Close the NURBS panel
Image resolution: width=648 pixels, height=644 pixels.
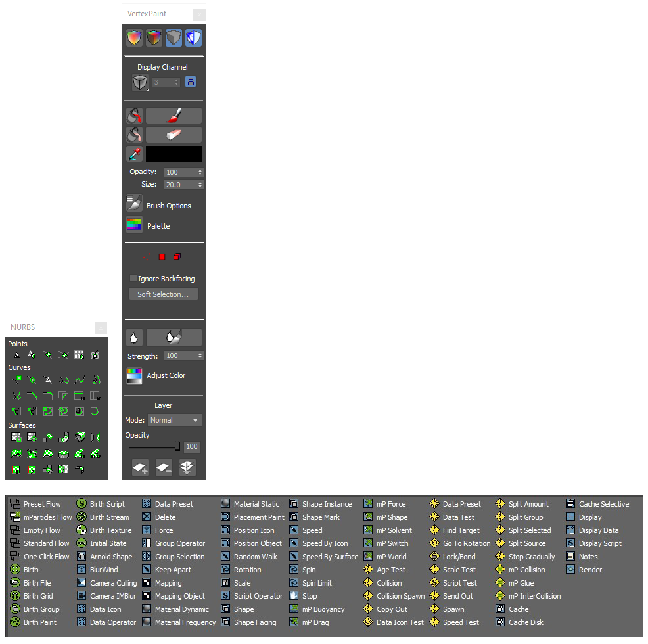tap(101, 328)
